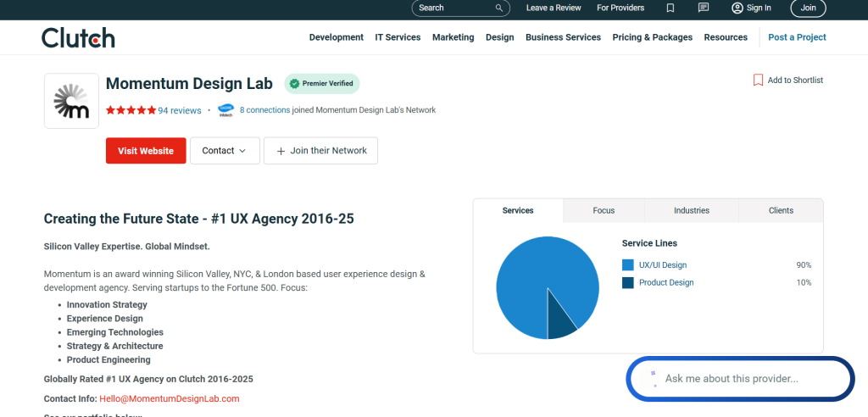This screenshot has width=868, height=417.
Task: Select the Clients tab
Action: point(781,210)
